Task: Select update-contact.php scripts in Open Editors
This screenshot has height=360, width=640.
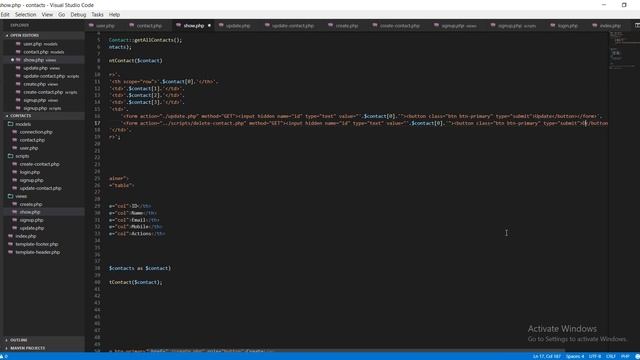Action: tap(51, 76)
